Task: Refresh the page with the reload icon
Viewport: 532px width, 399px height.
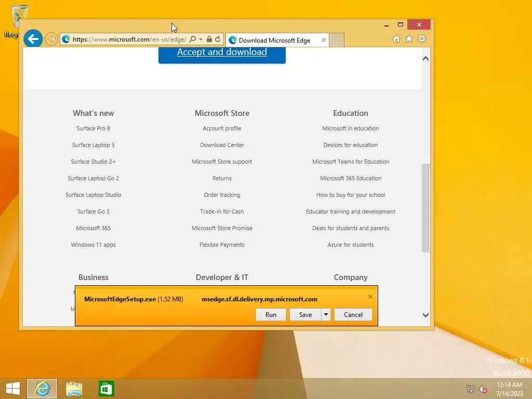Action: click(218, 39)
